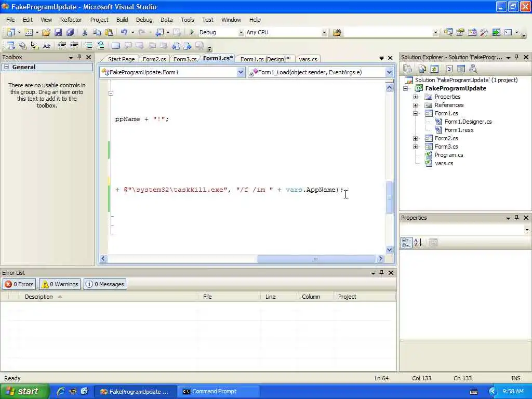Select Program.cs in Solution Explorer
The height and width of the screenshot is (399, 532).
tap(448, 155)
